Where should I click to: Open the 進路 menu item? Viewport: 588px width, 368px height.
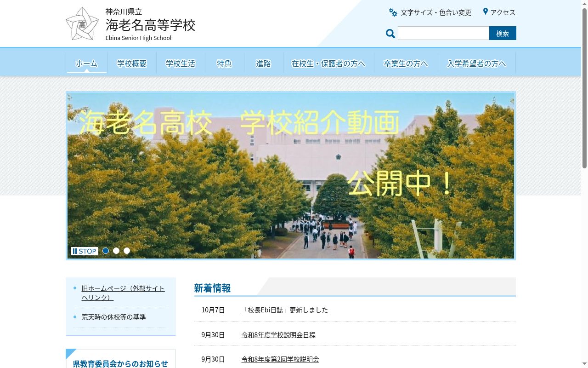[263, 63]
